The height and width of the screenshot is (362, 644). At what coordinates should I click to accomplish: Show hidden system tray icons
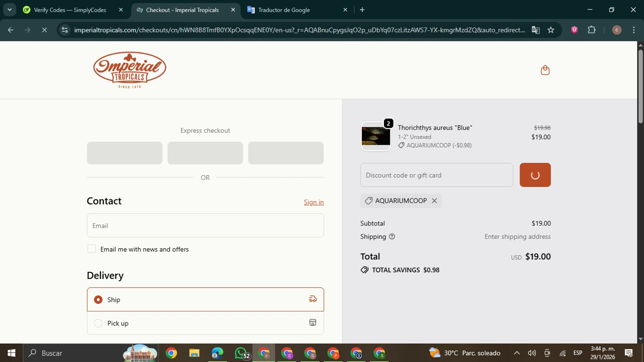(517, 353)
